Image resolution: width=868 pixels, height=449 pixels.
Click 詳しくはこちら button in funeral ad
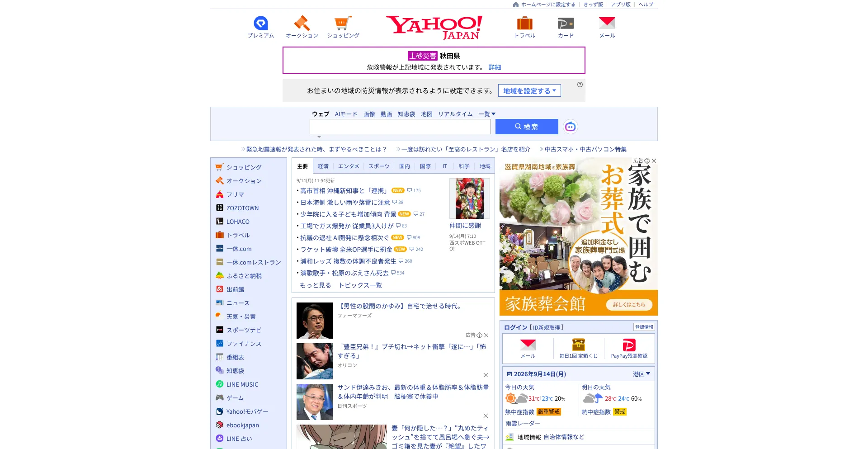[x=629, y=304]
